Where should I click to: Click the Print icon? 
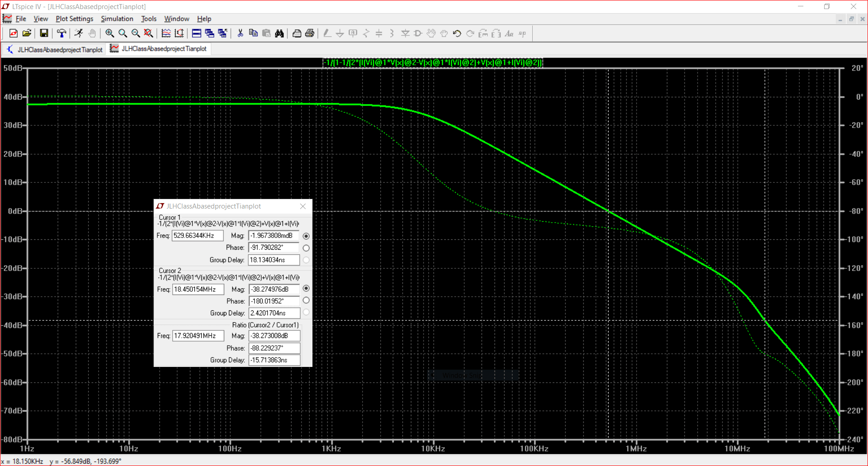pos(310,33)
